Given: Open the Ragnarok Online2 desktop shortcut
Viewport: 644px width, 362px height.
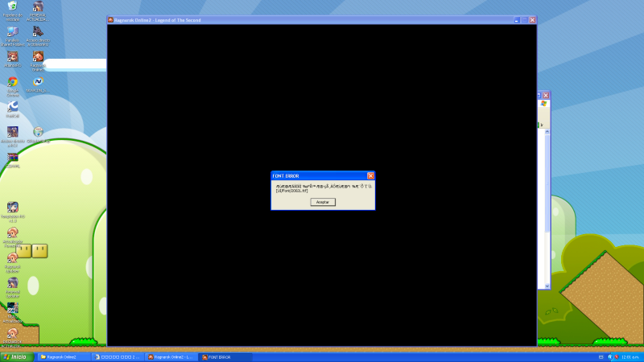Looking at the screenshot, I should point(38,61).
